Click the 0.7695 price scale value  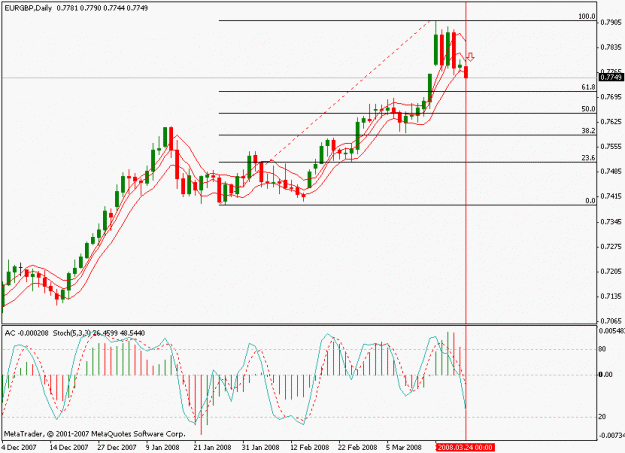(x=611, y=97)
